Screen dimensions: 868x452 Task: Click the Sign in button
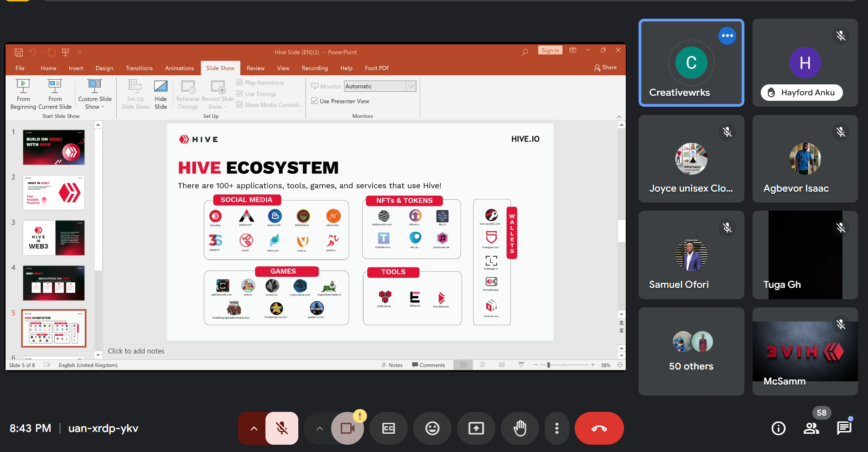(550, 50)
